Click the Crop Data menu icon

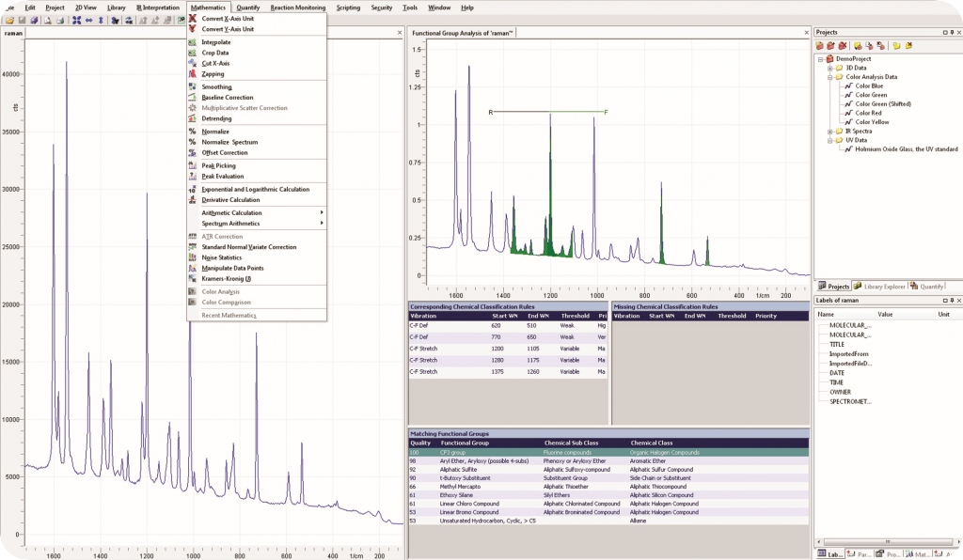[x=192, y=53]
